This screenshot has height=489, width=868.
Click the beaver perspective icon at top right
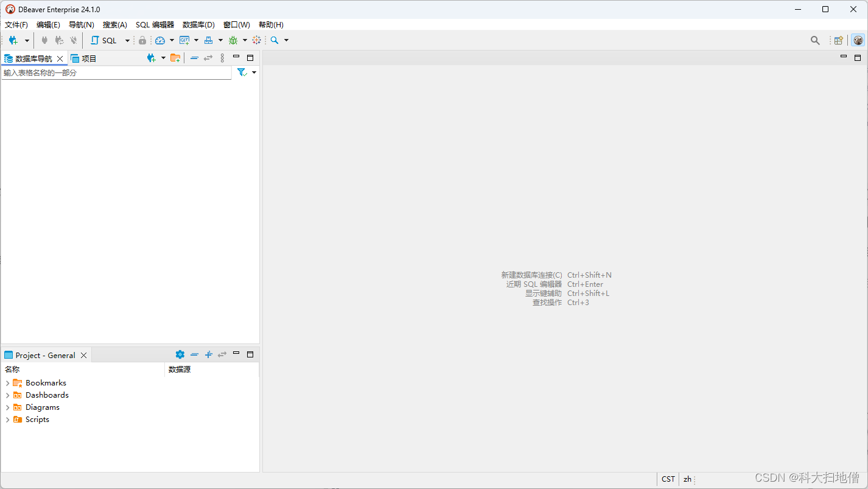point(858,40)
